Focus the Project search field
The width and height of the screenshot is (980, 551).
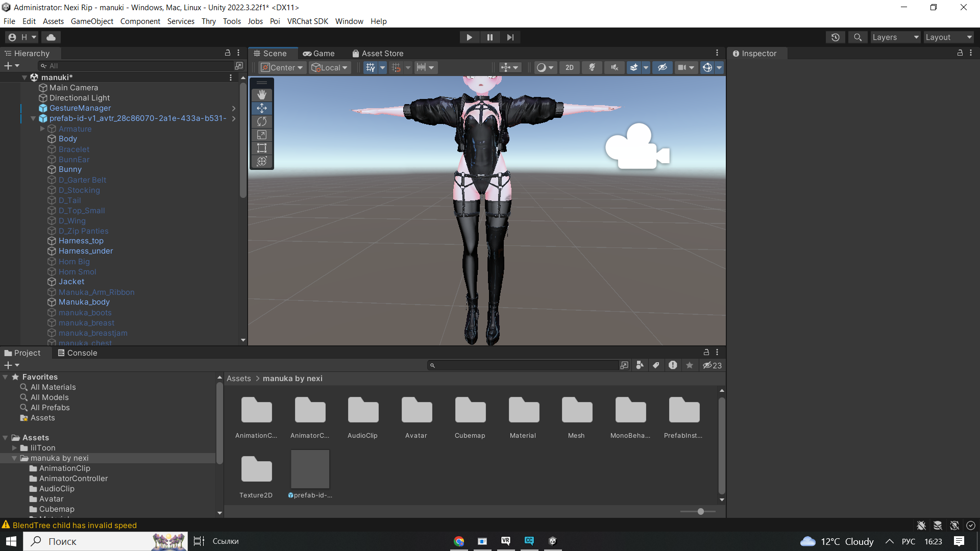click(523, 365)
